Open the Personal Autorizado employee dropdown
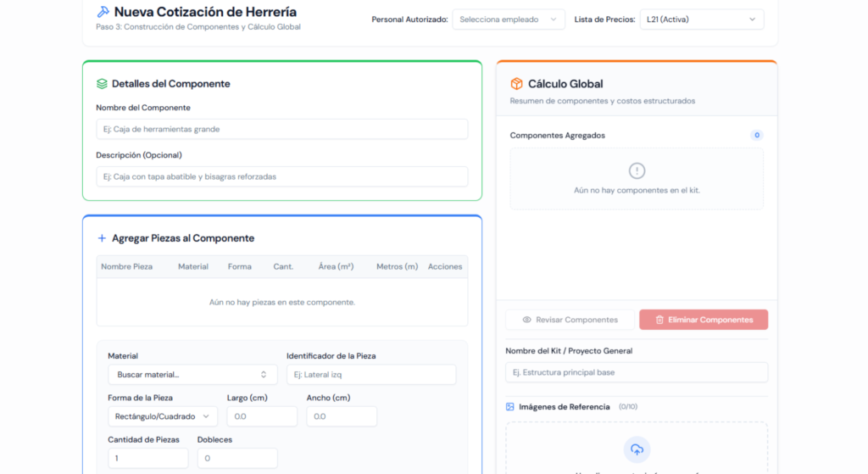Viewport: 868px width, 474px height. coord(509,20)
